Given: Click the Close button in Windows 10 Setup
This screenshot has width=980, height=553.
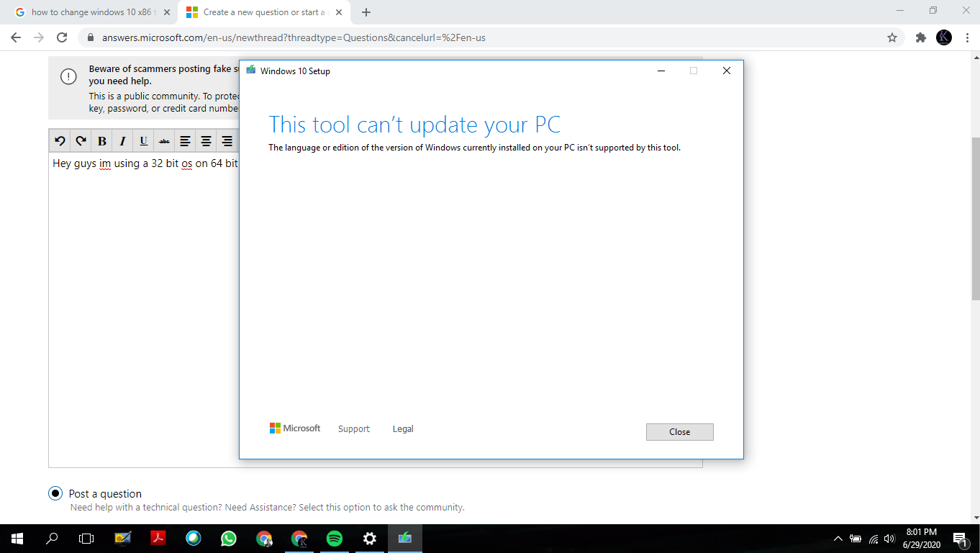Looking at the screenshot, I should (x=679, y=432).
